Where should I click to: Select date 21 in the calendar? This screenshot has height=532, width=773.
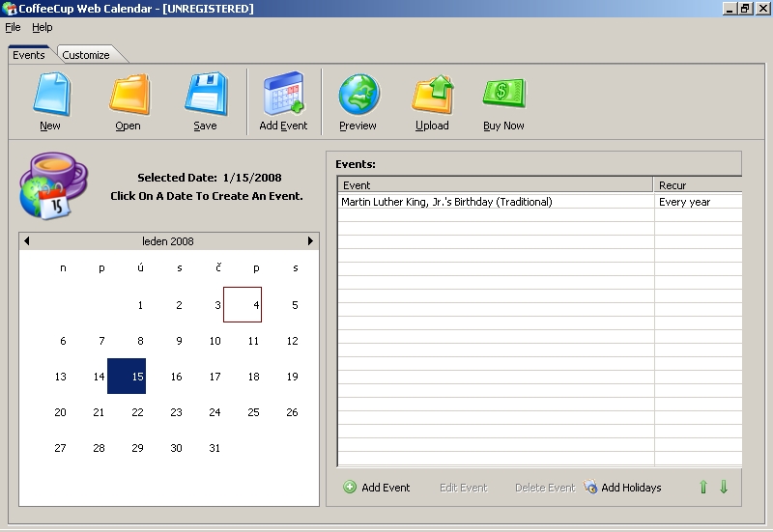point(99,412)
